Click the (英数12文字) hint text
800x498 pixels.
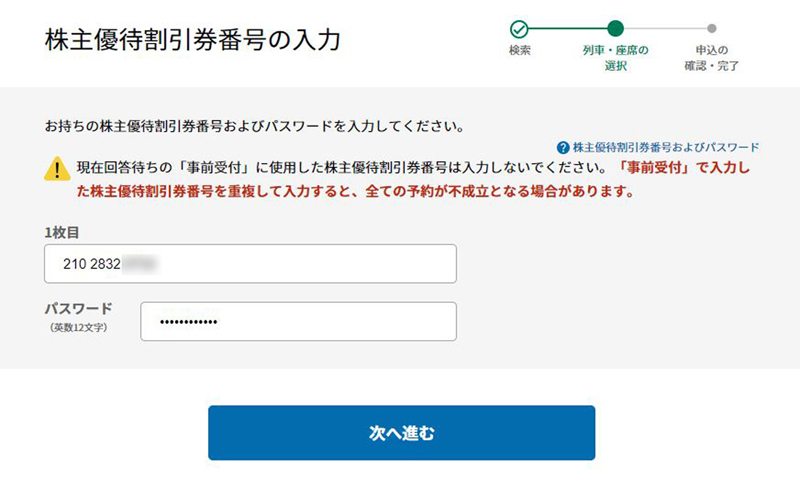coord(79,328)
